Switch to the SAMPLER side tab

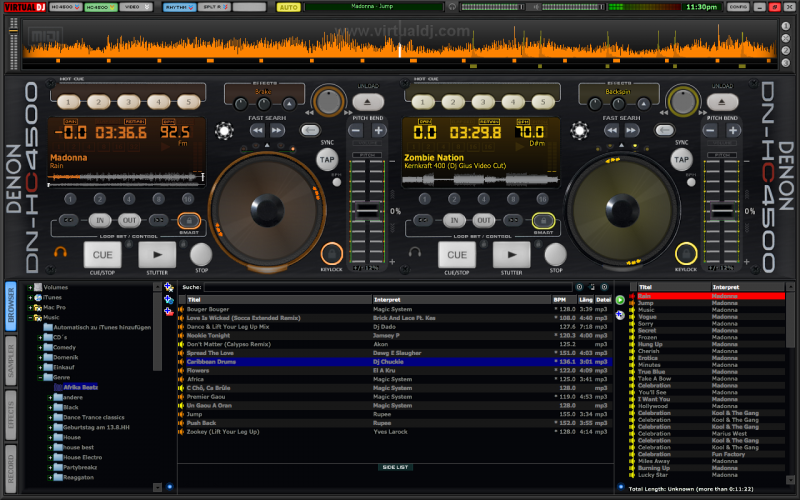[x=11, y=361]
